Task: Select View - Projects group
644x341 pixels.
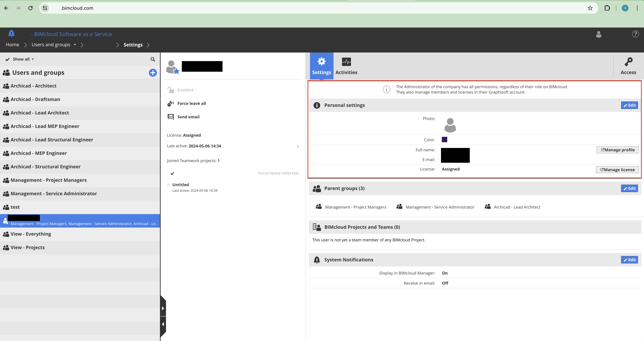Action: click(80, 248)
